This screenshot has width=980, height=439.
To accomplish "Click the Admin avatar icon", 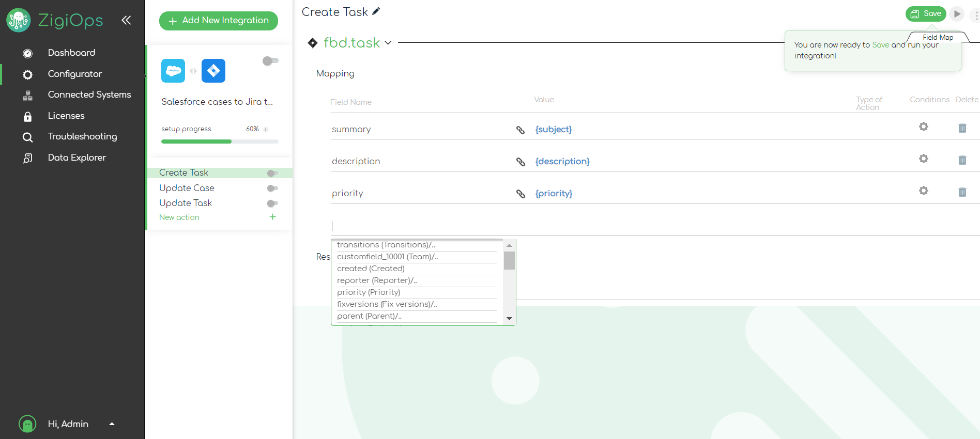I will (x=27, y=424).
